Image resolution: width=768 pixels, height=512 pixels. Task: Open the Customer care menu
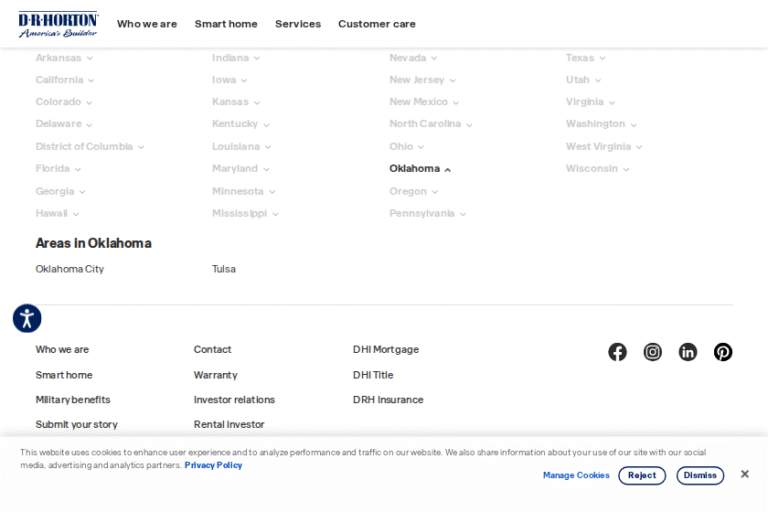click(376, 24)
